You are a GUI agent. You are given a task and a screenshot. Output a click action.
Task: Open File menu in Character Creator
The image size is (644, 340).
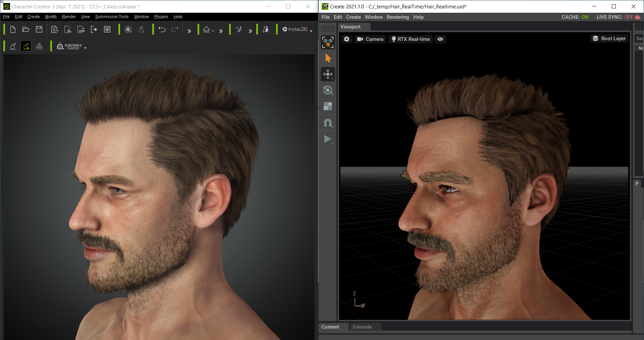(x=6, y=17)
